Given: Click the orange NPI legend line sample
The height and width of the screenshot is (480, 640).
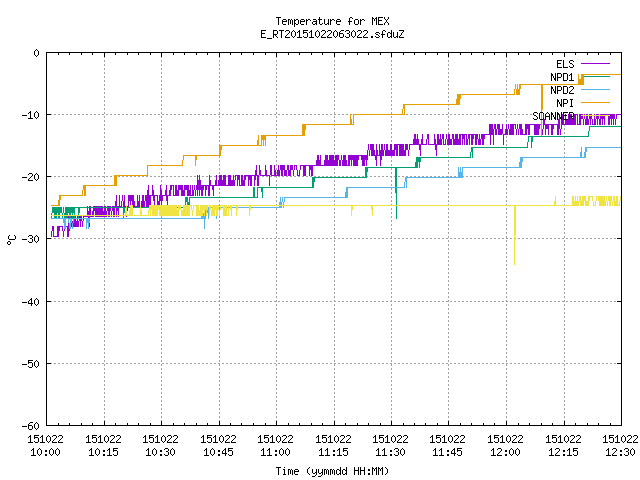Looking at the screenshot, I should [595, 102].
